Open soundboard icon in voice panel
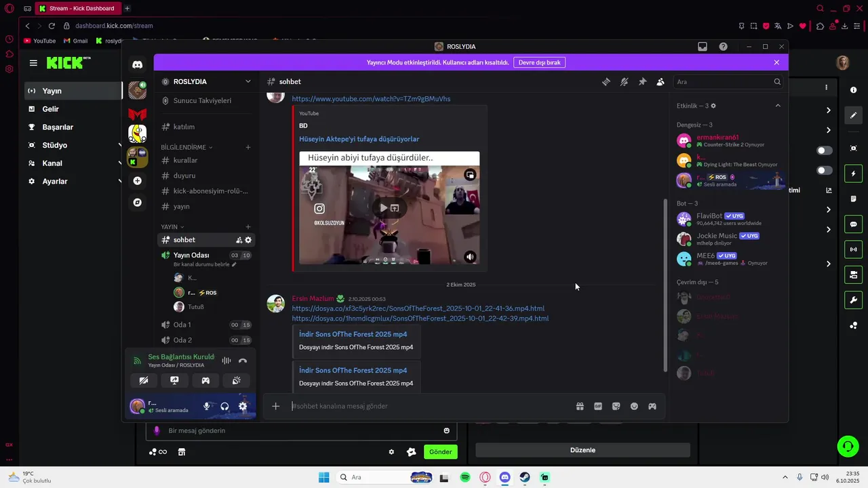The width and height of the screenshot is (868, 488). pyautogui.click(x=237, y=381)
